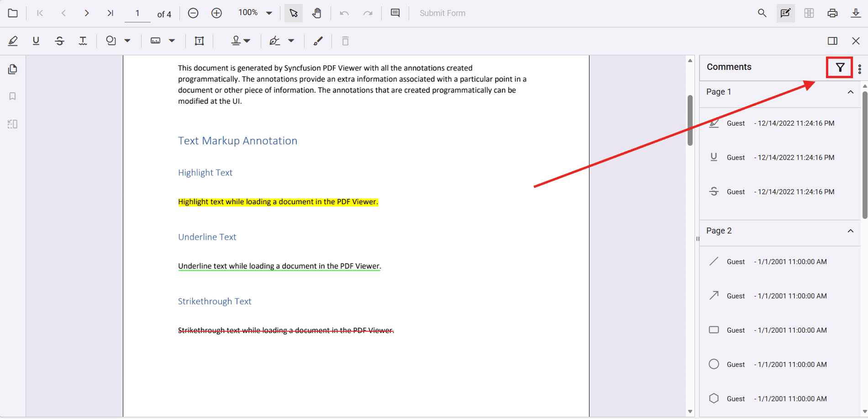Redo the last action
The height and width of the screenshot is (419, 868).
point(368,13)
